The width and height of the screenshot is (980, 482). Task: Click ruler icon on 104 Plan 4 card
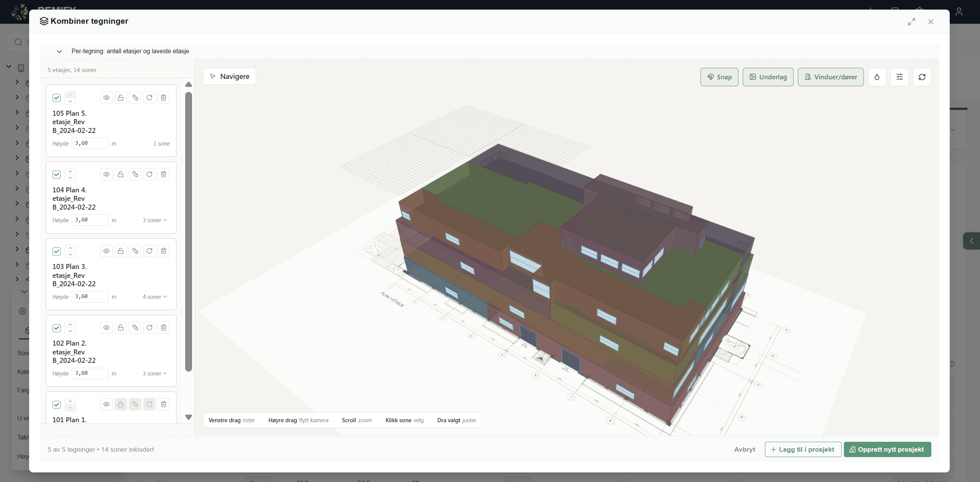[x=135, y=174]
